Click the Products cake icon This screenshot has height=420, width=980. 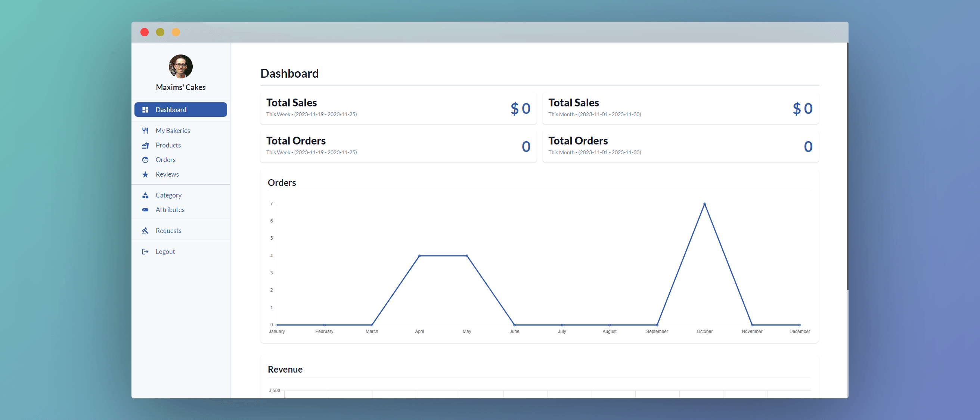pos(145,145)
